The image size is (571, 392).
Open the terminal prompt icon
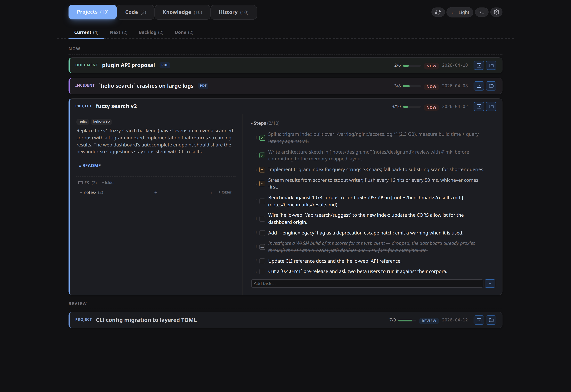(x=481, y=12)
